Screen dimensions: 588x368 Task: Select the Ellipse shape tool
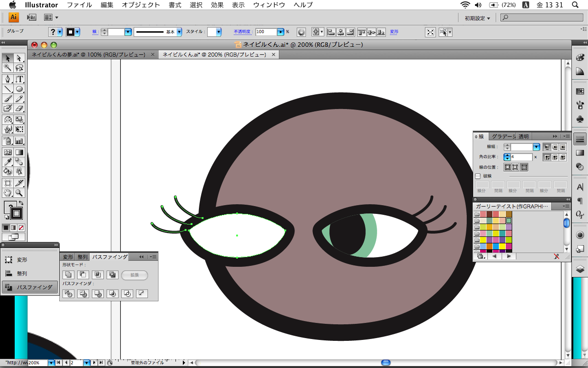tap(19, 89)
